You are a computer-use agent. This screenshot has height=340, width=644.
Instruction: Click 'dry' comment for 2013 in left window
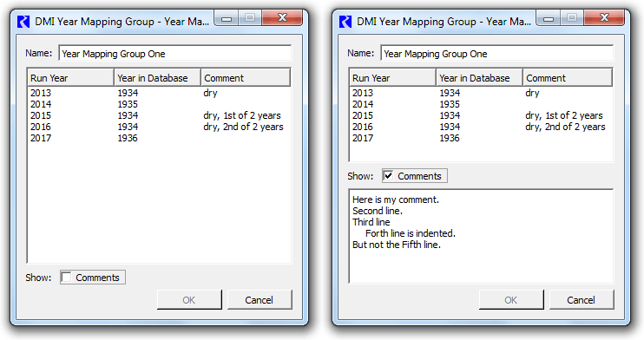pyautogui.click(x=210, y=93)
